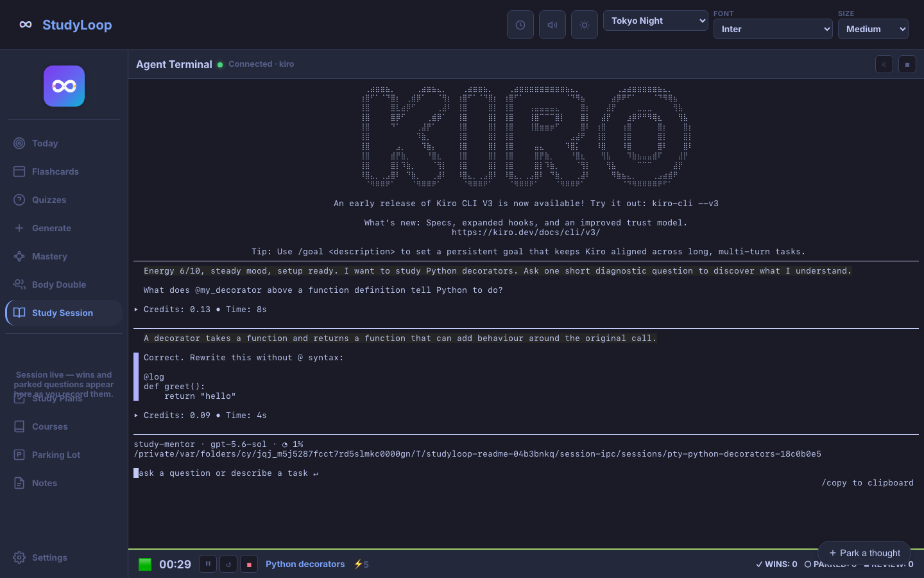Screen dimensions: 924x578
Task: Click Park a thought button
Action: (864, 553)
